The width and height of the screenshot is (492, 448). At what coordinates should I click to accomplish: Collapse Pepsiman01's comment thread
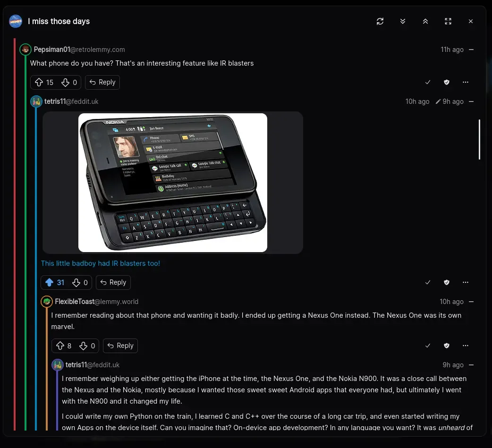[x=471, y=50]
